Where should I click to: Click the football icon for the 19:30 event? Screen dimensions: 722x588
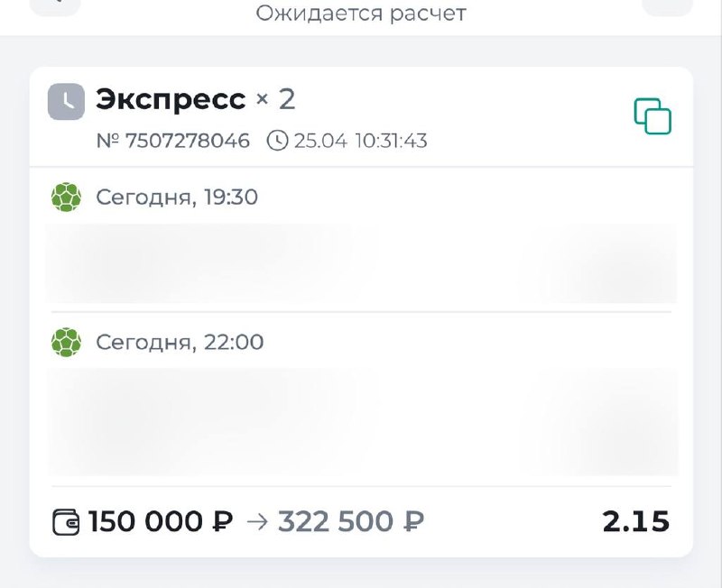(66, 197)
